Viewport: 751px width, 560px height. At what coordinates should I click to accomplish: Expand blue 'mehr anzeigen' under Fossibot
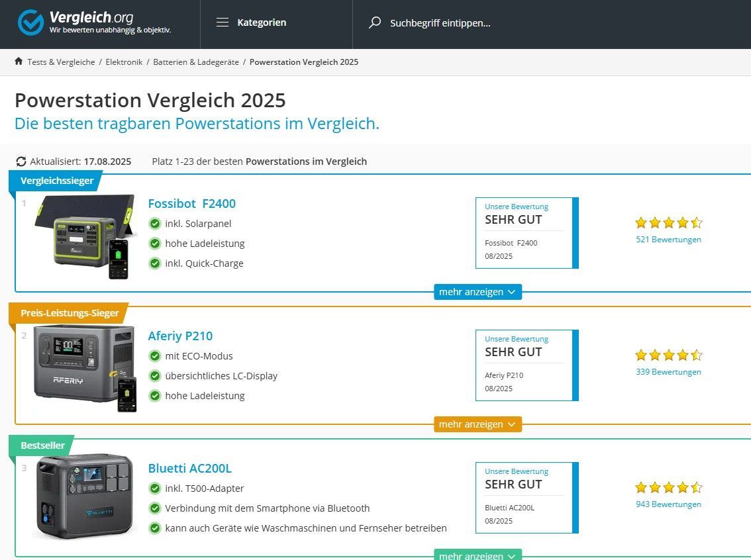(x=477, y=292)
